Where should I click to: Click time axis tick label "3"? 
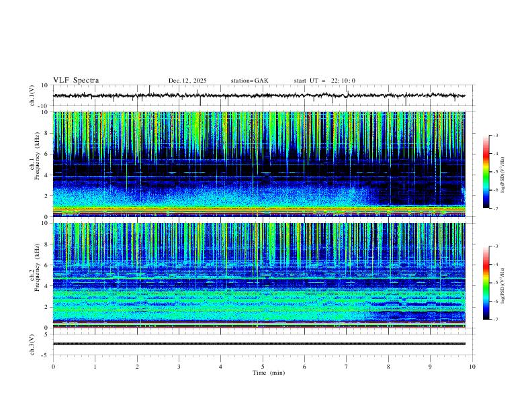point(179,367)
